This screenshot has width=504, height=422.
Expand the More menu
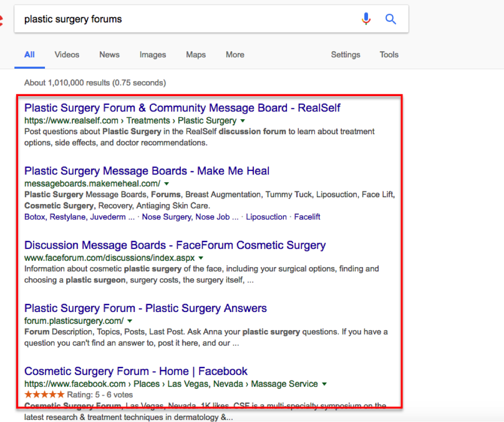coord(235,55)
